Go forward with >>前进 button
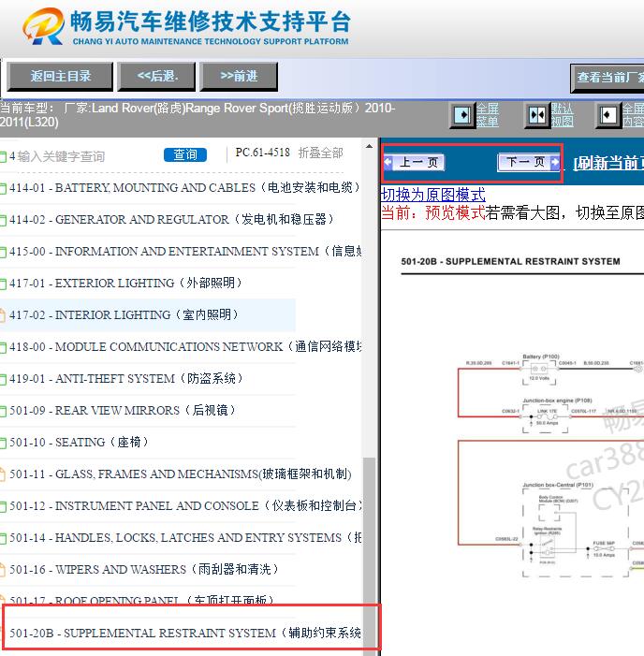The width and height of the screenshot is (644, 656). click(x=239, y=76)
